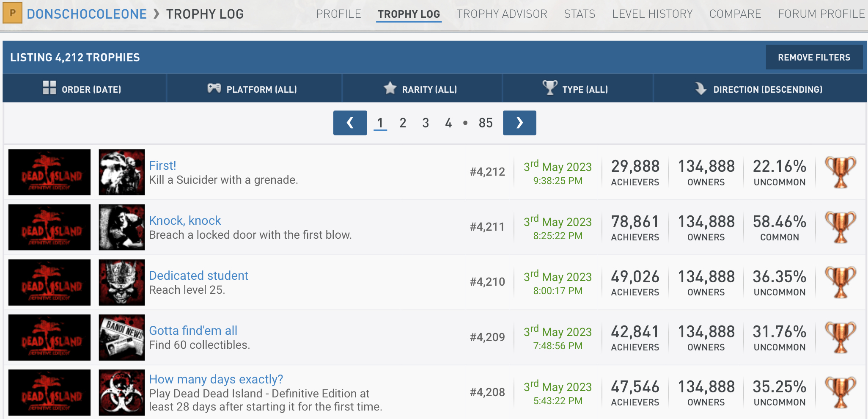
Task: Open the DONSCHOCOLEONE profile link
Action: click(x=87, y=14)
